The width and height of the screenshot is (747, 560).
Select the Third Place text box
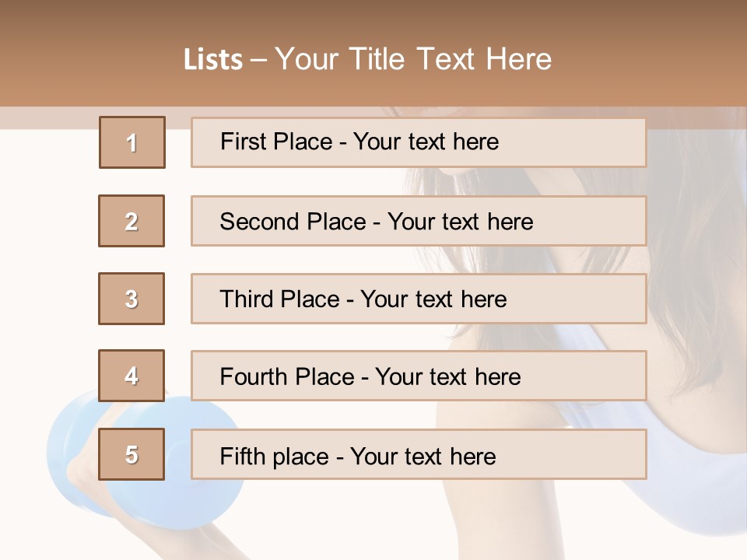[x=419, y=299]
